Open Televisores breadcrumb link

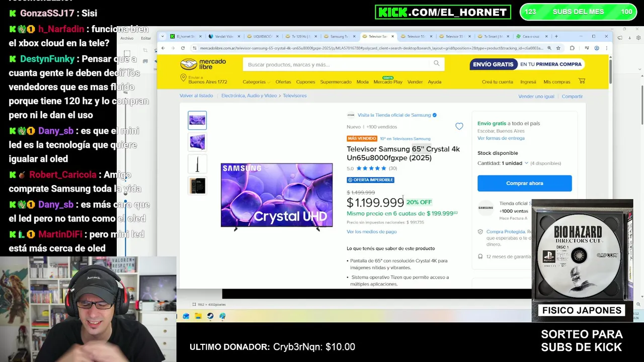[x=295, y=96]
